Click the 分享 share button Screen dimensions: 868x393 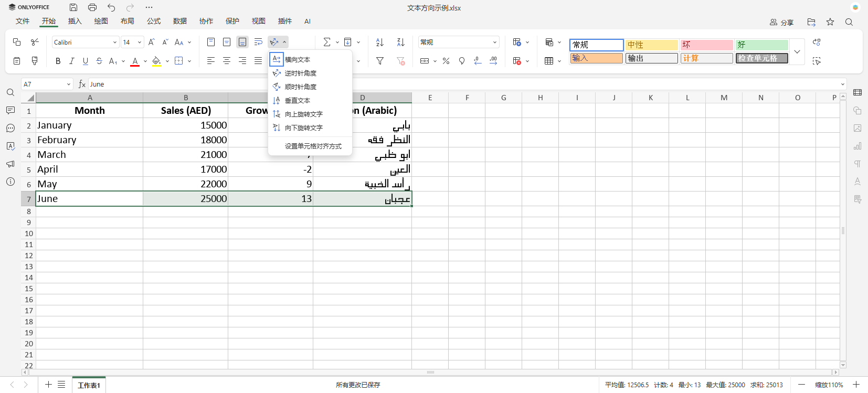pyautogui.click(x=781, y=23)
